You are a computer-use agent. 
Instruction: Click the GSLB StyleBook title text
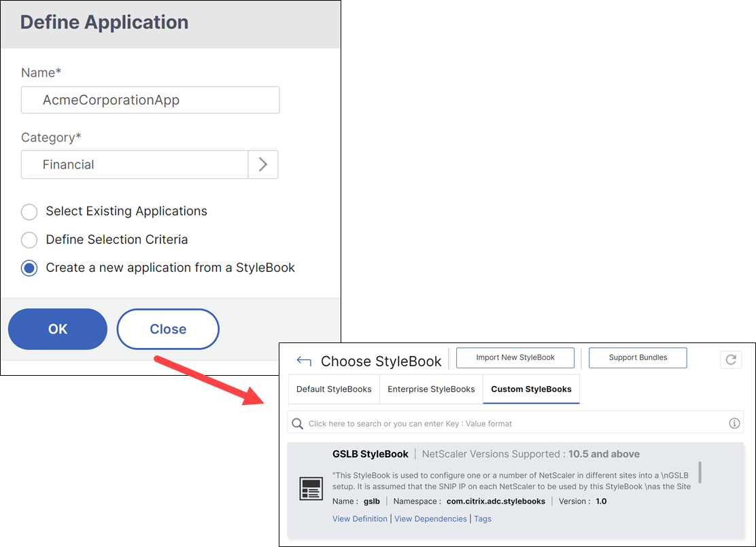point(371,454)
